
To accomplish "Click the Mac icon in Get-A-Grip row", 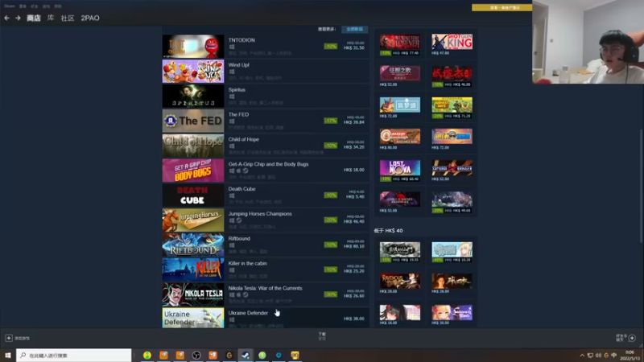I will click(238, 171).
